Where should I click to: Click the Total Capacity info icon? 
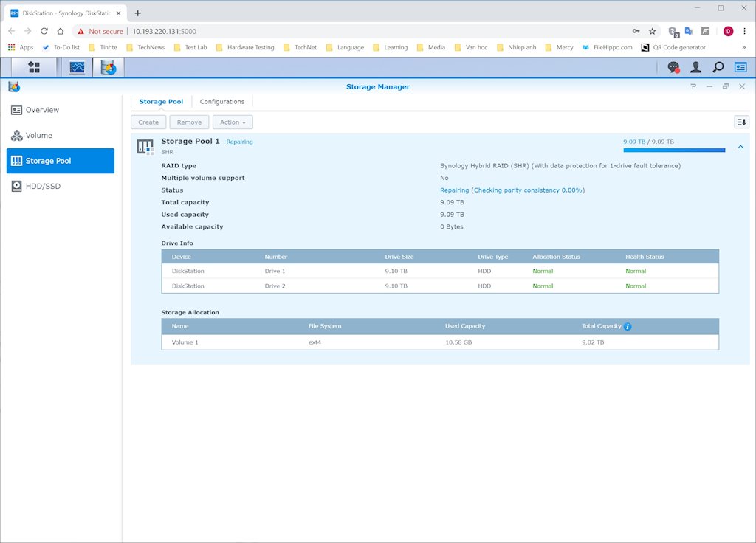628,326
